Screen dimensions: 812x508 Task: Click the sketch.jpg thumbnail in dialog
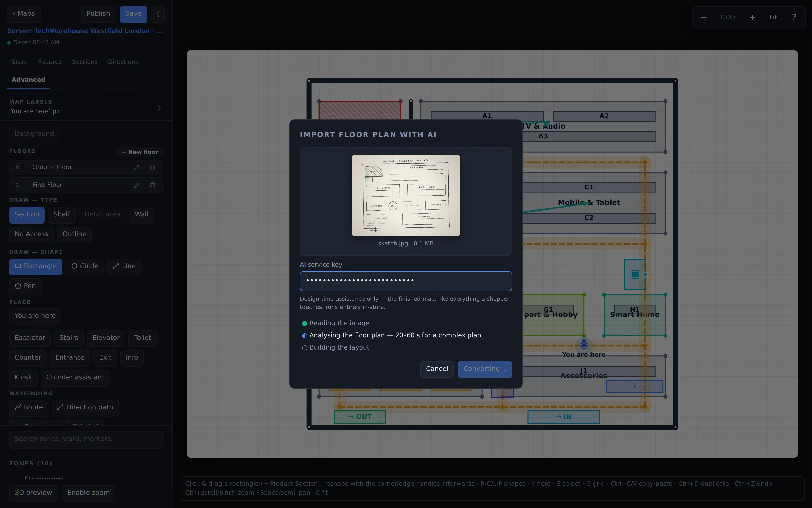pos(406,196)
